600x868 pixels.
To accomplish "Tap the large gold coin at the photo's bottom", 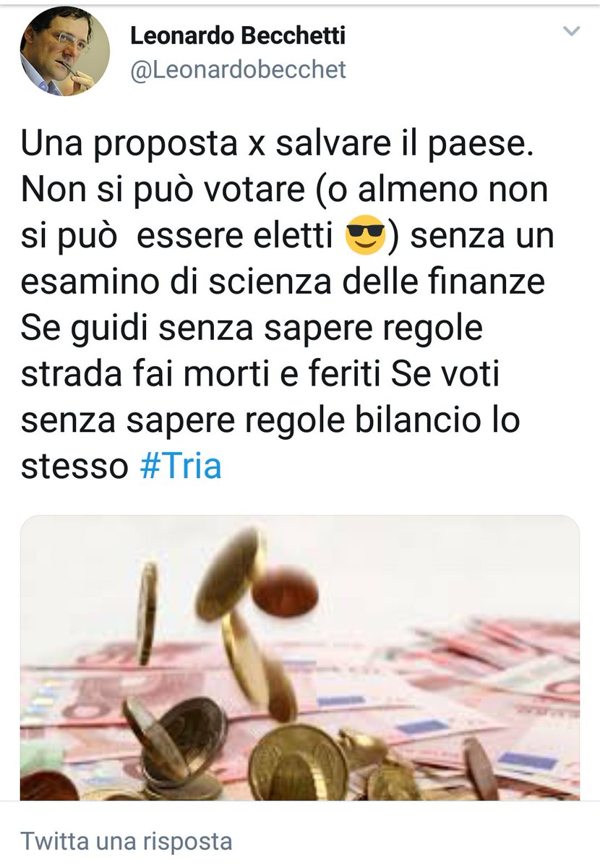I will tap(298, 765).
